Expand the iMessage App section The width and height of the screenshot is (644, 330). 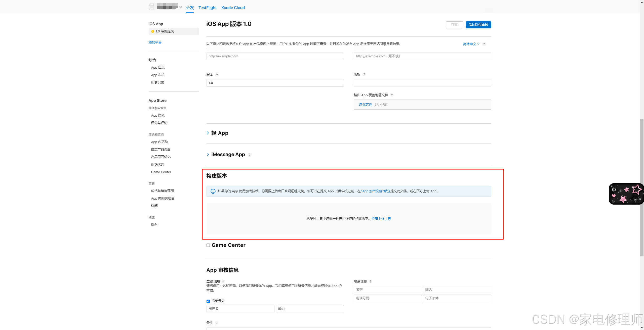click(208, 154)
